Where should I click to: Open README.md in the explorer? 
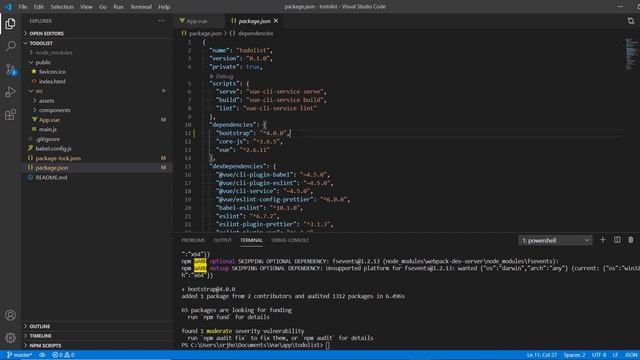pos(97,178)
